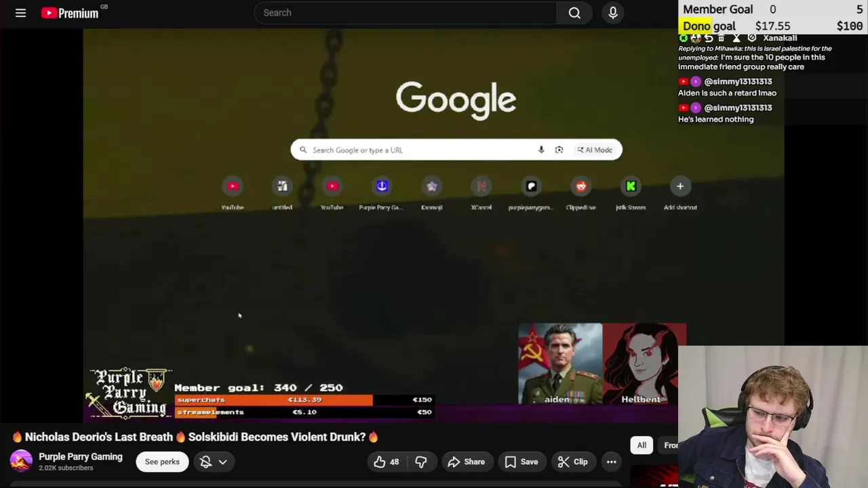Image resolution: width=868 pixels, height=488 pixels.
Task: Click the 2.02K subscribers text
Action: tap(66, 468)
